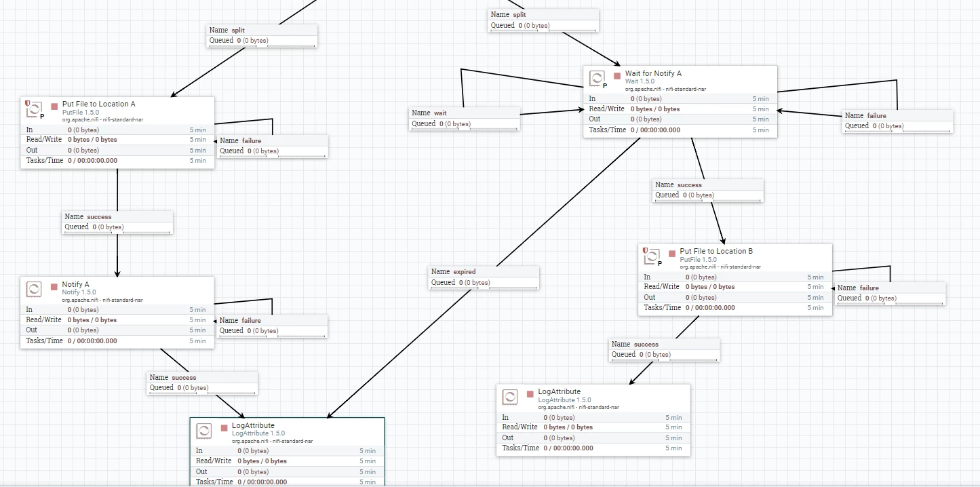Click the icon of LogAttribute fed by Put File to Location B
The width and height of the screenshot is (980, 487).
coord(509,397)
